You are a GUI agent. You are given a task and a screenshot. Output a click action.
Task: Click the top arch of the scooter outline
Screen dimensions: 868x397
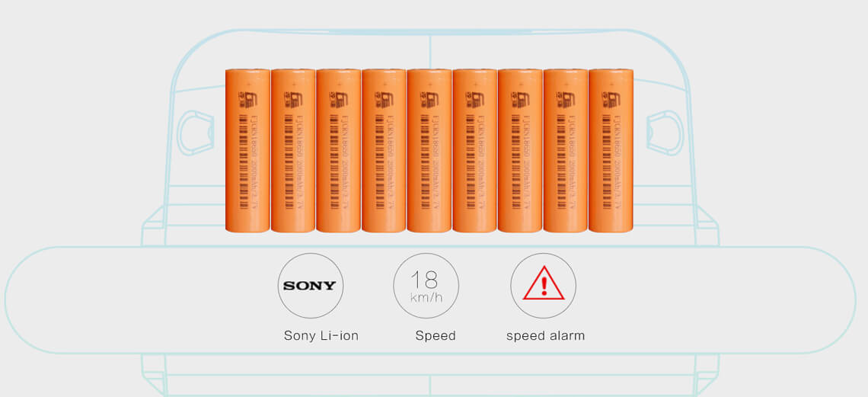(x=430, y=31)
